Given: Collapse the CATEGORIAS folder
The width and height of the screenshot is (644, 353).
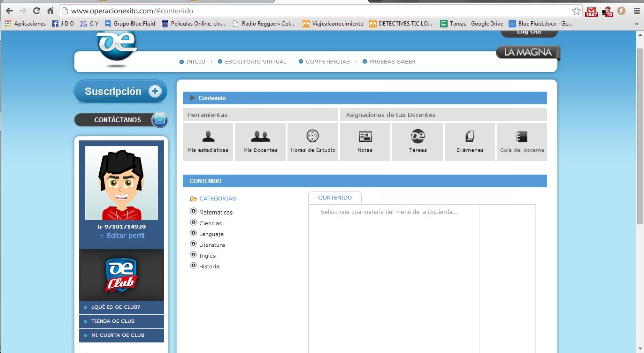Looking at the screenshot, I should coord(194,199).
